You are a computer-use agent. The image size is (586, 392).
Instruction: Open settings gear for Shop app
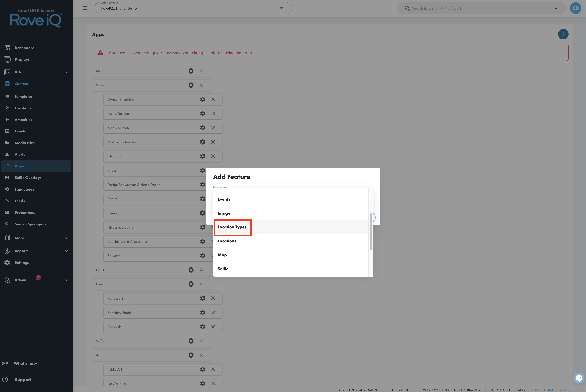click(191, 85)
